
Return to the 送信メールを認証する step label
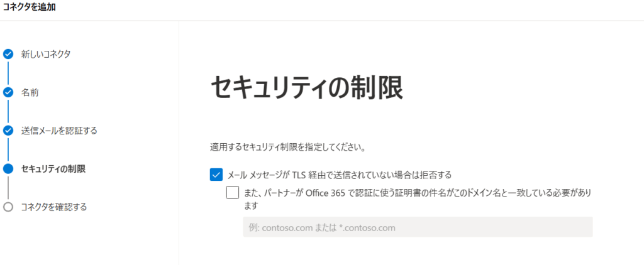[x=59, y=131]
